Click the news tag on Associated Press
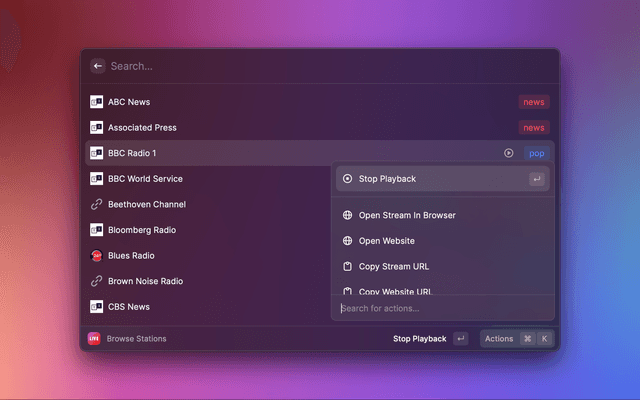The image size is (640, 400). tap(534, 128)
